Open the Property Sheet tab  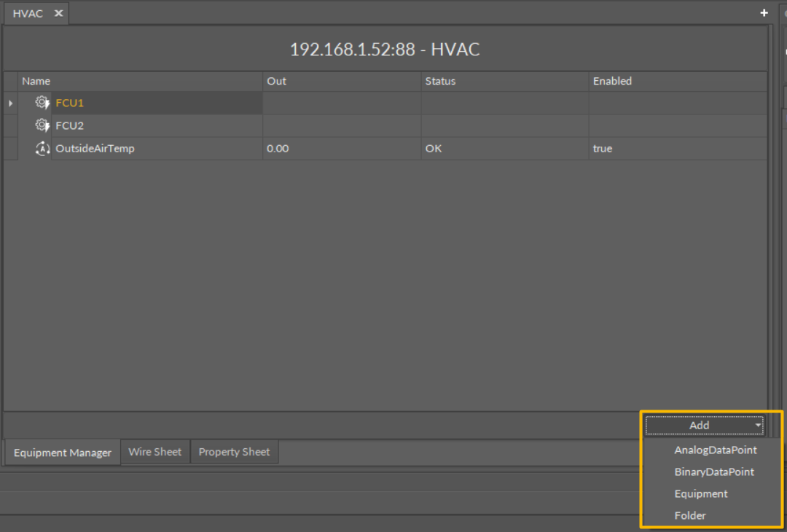pyautogui.click(x=234, y=452)
